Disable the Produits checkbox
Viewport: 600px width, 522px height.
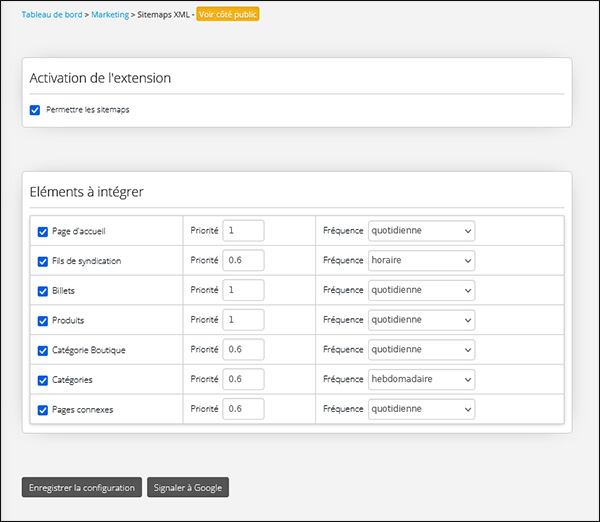pyautogui.click(x=42, y=321)
